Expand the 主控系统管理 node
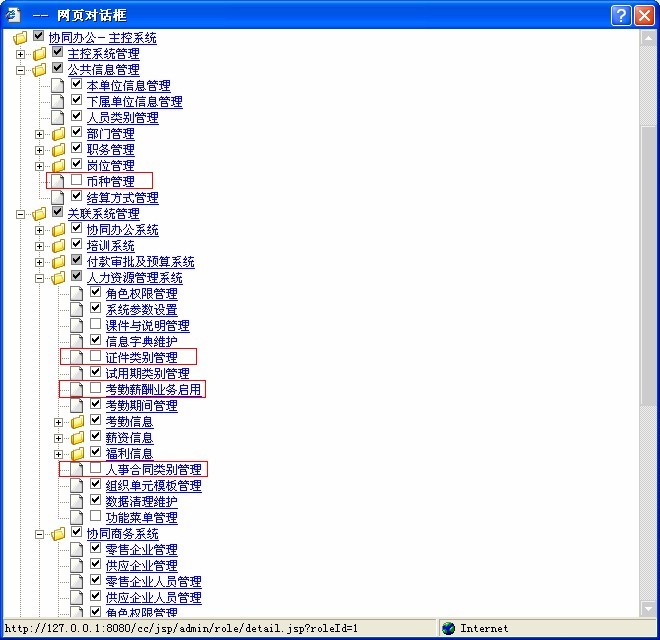660x640 pixels. coord(20,54)
